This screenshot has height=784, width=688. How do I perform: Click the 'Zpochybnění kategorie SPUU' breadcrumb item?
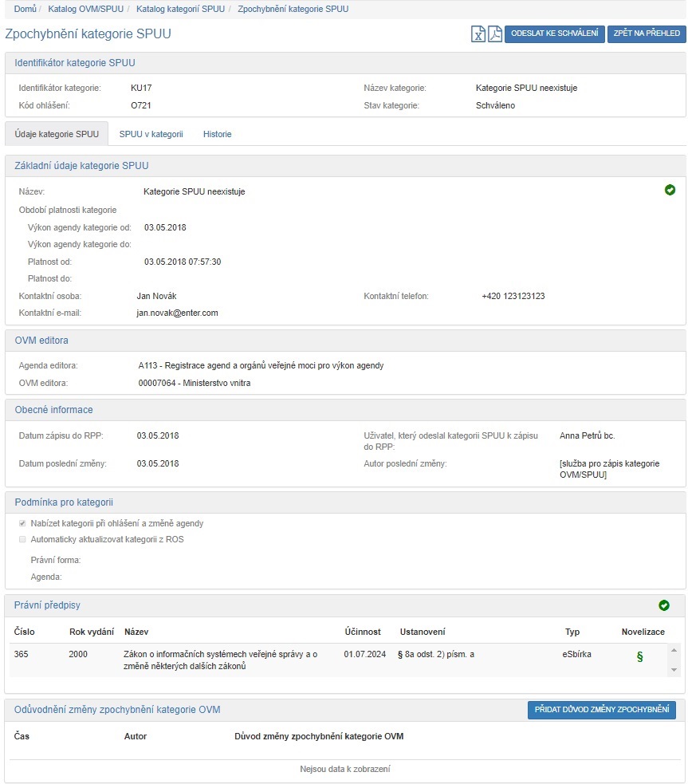pyautogui.click(x=293, y=9)
